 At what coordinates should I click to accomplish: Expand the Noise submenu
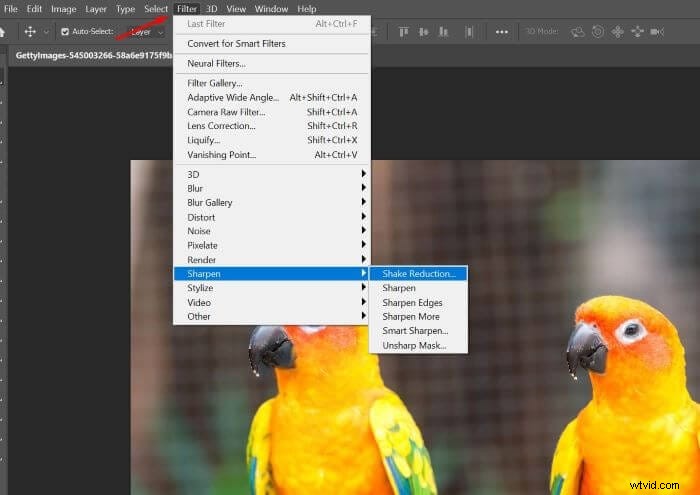click(271, 231)
